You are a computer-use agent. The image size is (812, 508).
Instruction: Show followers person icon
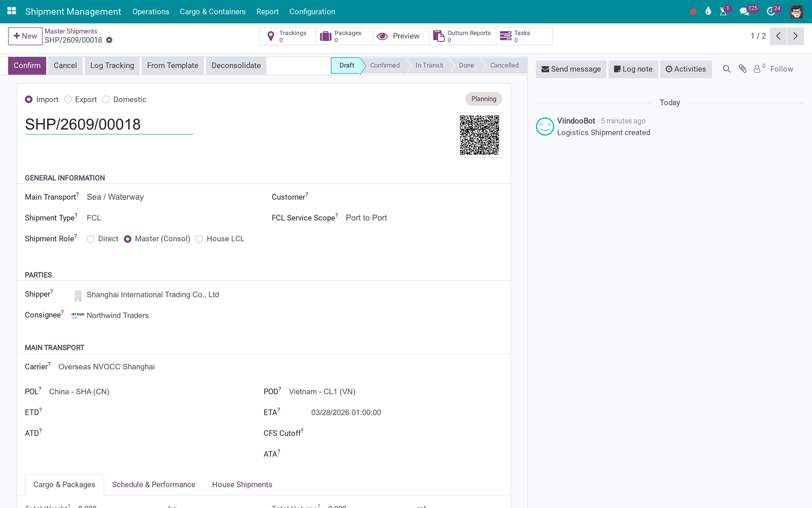click(x=759, y=69)
